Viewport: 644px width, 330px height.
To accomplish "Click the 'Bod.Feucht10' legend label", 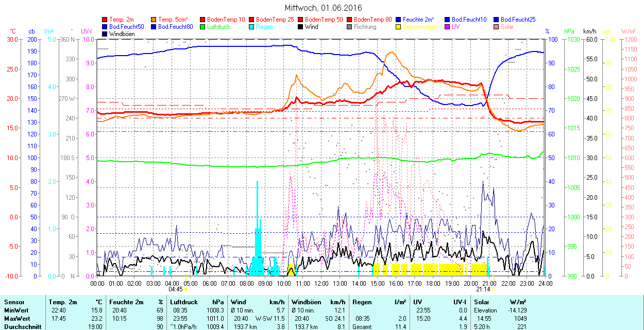I will pos(469,20).
